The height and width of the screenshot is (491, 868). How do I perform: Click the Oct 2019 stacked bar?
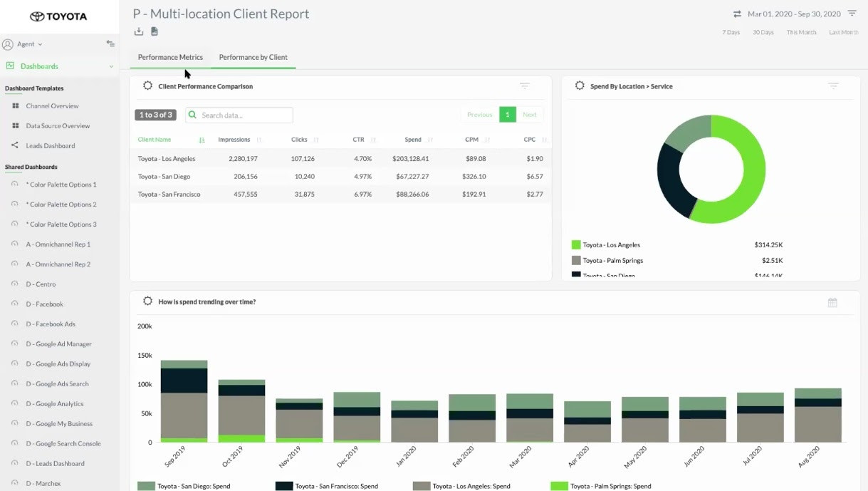pos(241,411)
